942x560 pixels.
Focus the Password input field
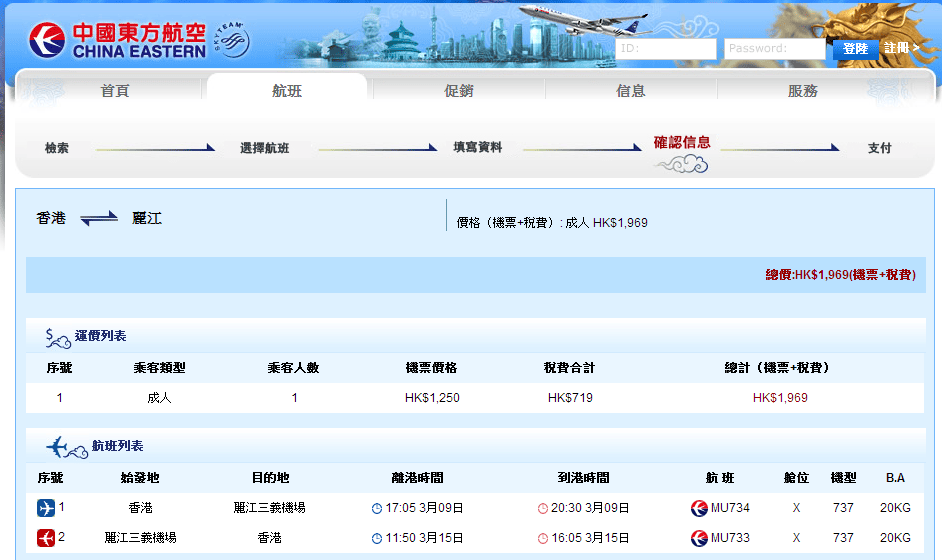tap(775, 49)
